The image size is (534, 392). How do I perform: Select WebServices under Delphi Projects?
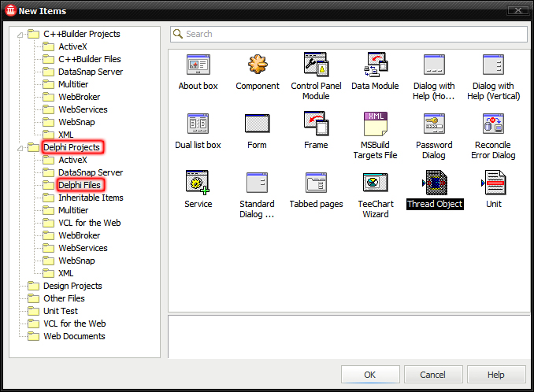point(83,248)
